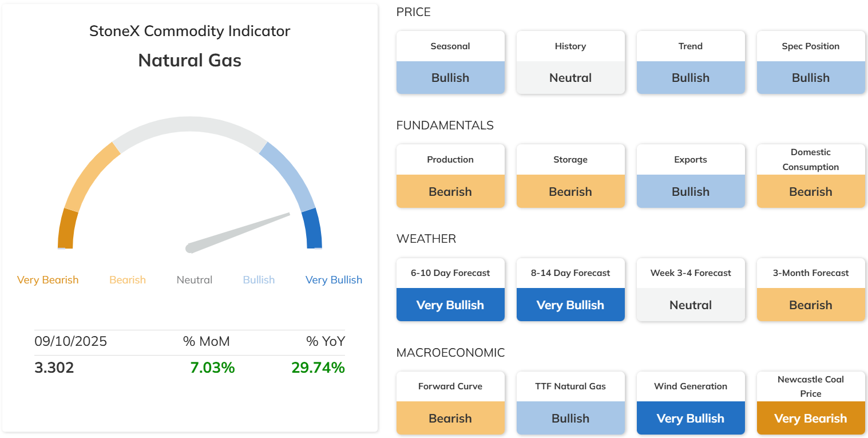Click the Trend indicator card
Screen dimensions: 868x438
pyautogui.click(x=691, y=62)
